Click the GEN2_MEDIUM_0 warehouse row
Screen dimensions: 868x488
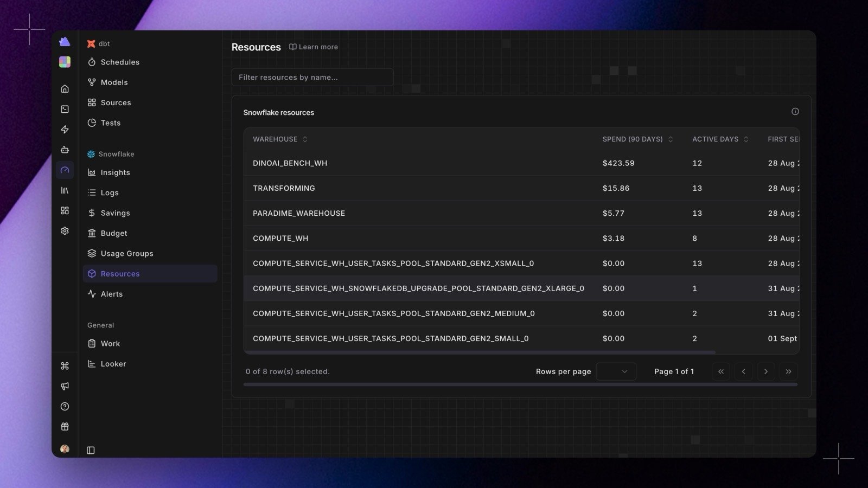click(521, 313)
